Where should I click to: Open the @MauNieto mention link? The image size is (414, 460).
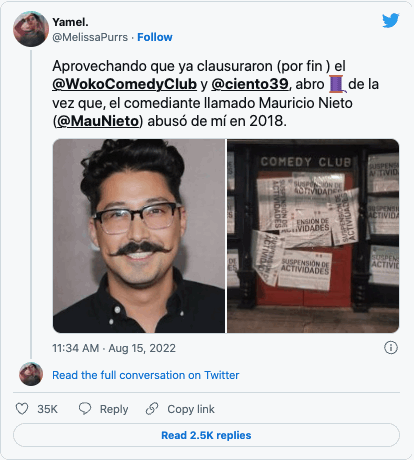[98, 121]
